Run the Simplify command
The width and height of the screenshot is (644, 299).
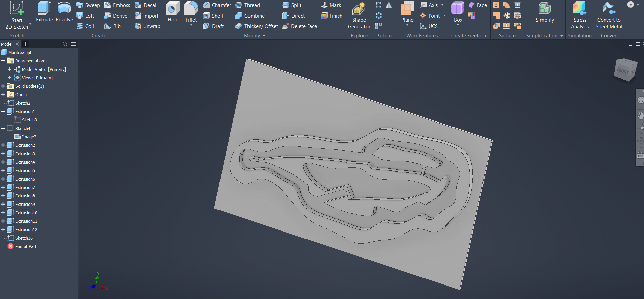point(545,12)
